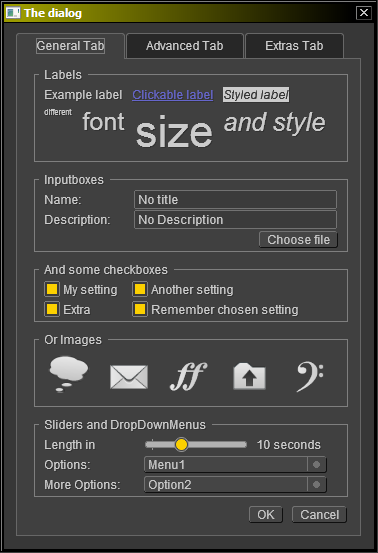Confirm with the OK button
Image resolution: width=378 pixels, height=553 pixels.
(x=266, y=515)
